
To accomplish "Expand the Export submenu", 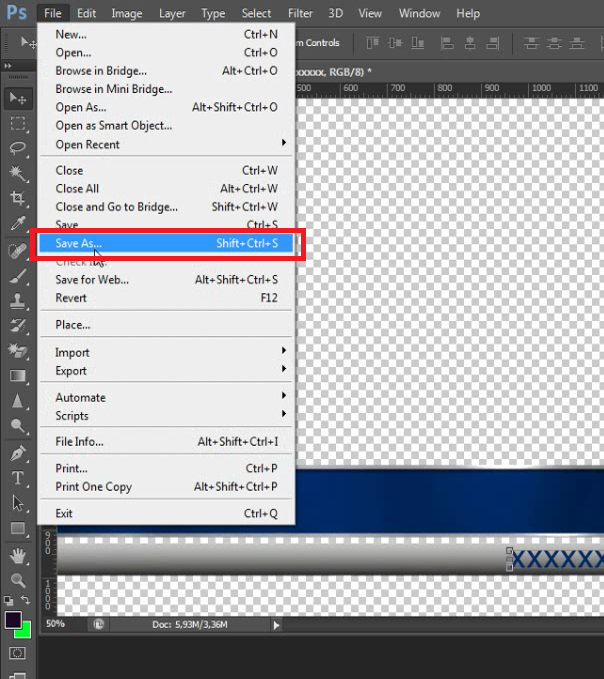I will 166,371.
